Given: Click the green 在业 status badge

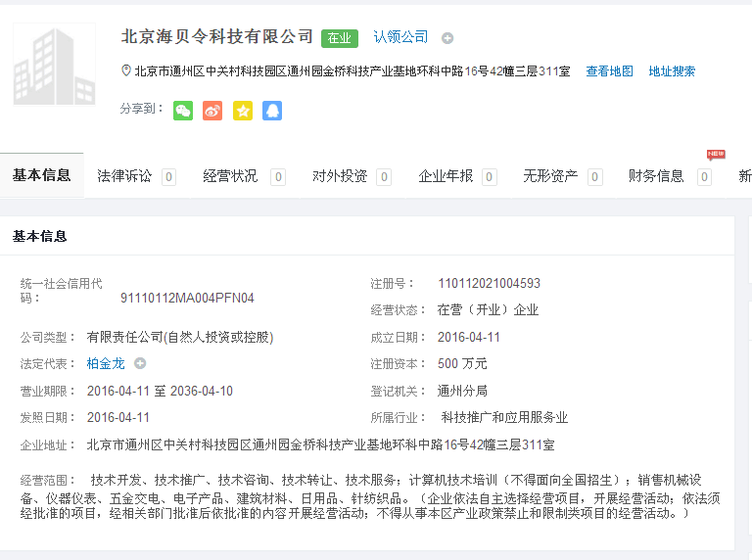Looking at the screenshot, I should point(340,38).
